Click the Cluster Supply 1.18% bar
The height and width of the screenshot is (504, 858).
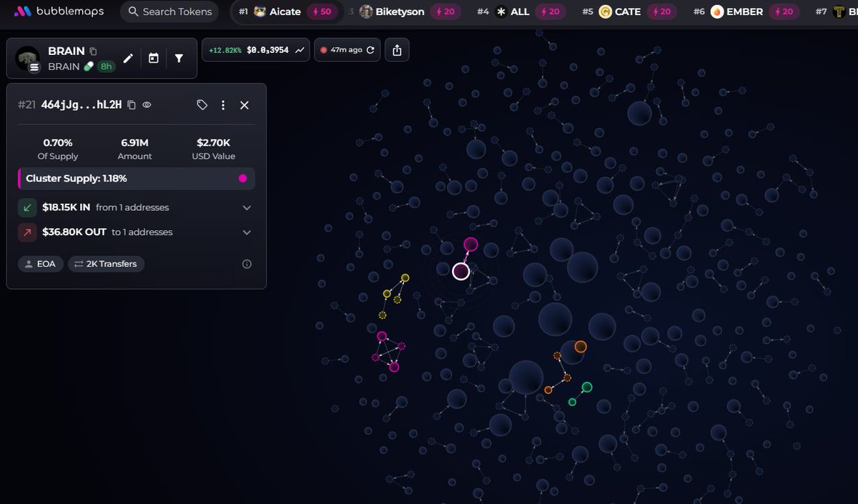point(137,179)
